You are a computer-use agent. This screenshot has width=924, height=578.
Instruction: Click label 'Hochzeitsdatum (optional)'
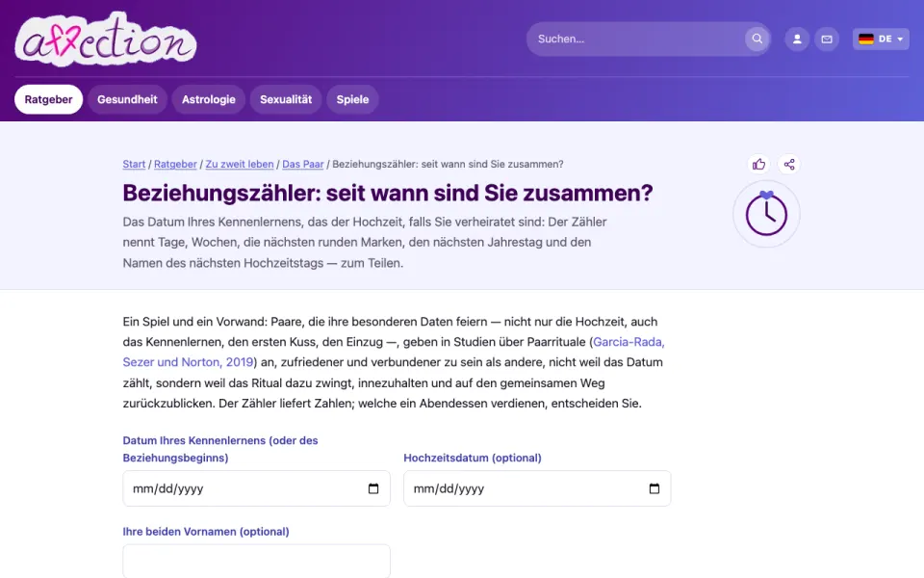472,458
